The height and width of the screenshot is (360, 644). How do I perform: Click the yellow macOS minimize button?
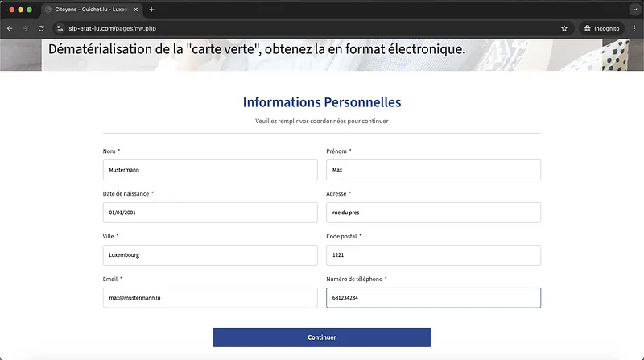tap(20, 10)
